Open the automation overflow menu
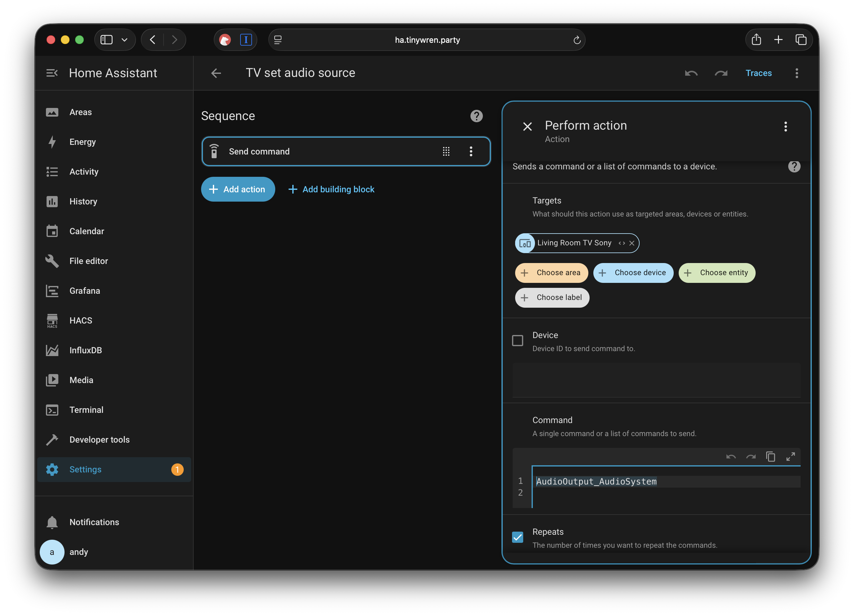Image resolution: width=854 pixels, height=616 pixels. pyautogui.click(x=797, y=73)
